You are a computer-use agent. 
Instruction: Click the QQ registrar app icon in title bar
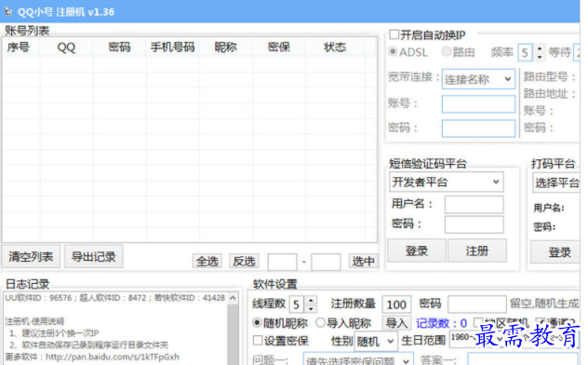coord(7,11)
